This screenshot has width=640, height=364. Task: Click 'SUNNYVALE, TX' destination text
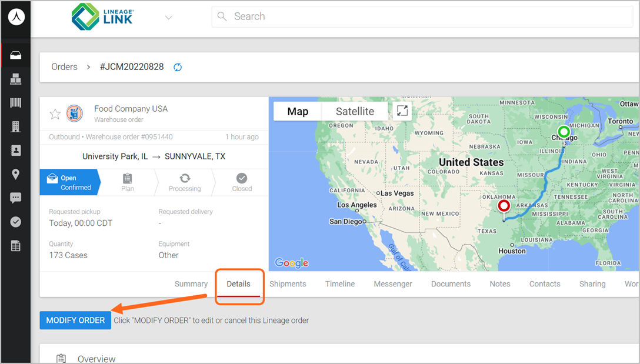click(195, 156)
